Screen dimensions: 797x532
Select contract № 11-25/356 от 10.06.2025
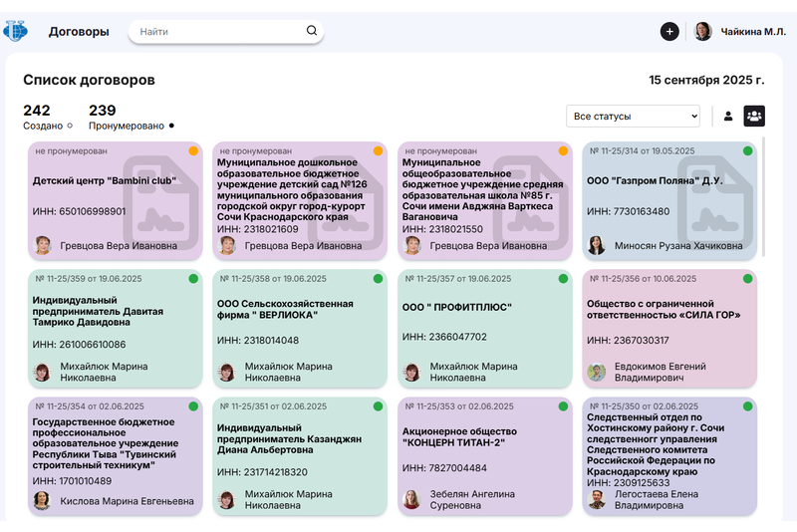coord(643,278)
